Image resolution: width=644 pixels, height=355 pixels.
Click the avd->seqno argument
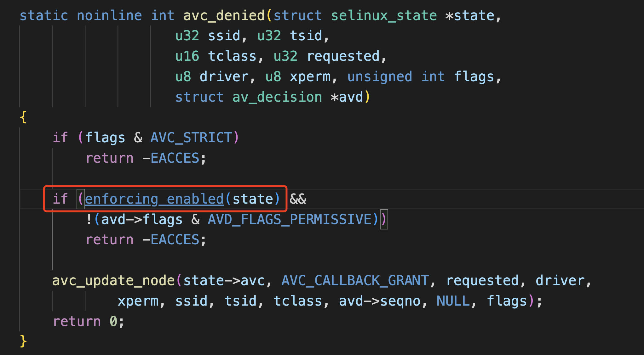[x=379, y=301]
